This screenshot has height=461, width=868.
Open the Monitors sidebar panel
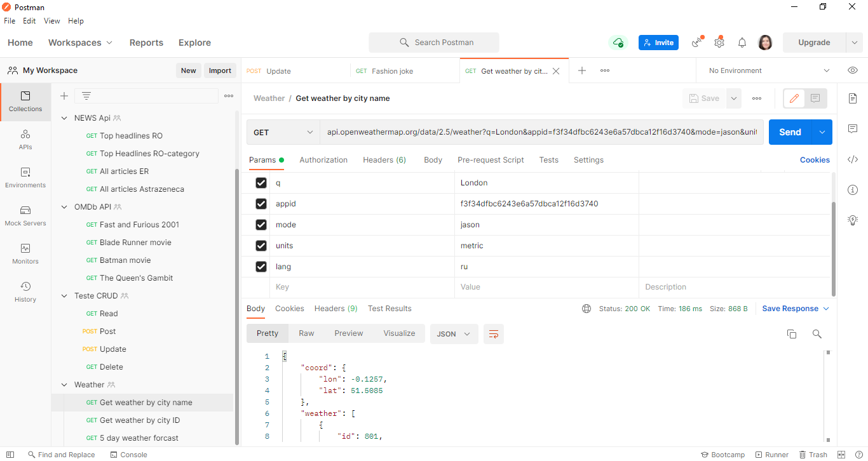pyautogui.click(x=25, y=254)
